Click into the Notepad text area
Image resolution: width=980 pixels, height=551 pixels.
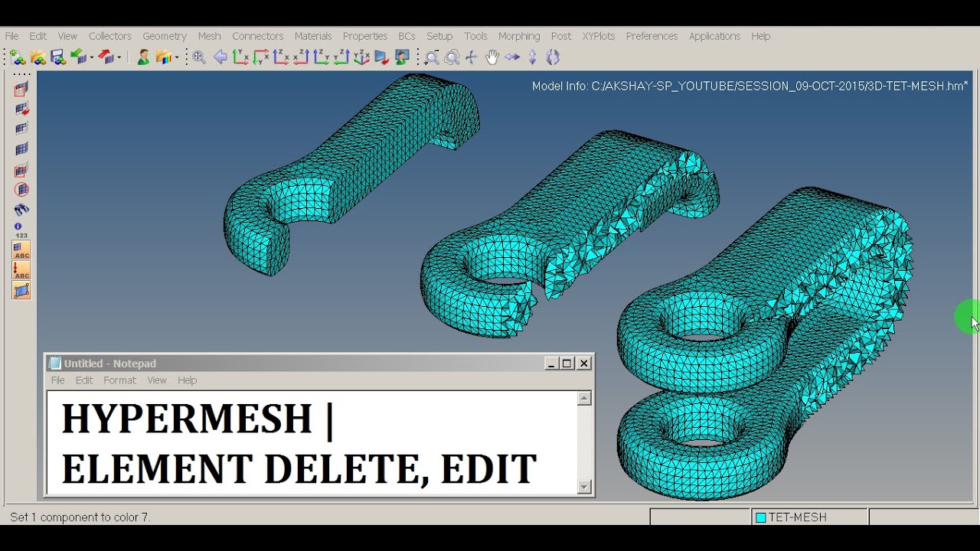coord(312,442)
